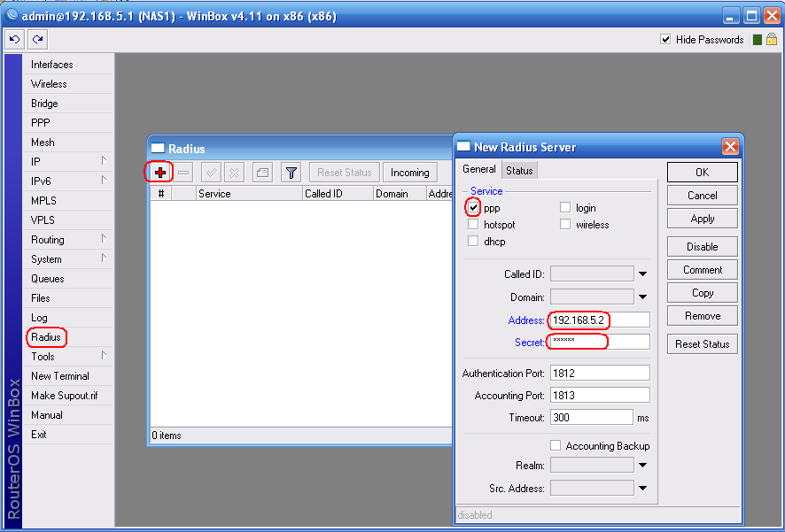Open the filter funnel in Radius toolbar
785x532 pixels.
pyautogui.click(x=291, y=173)
